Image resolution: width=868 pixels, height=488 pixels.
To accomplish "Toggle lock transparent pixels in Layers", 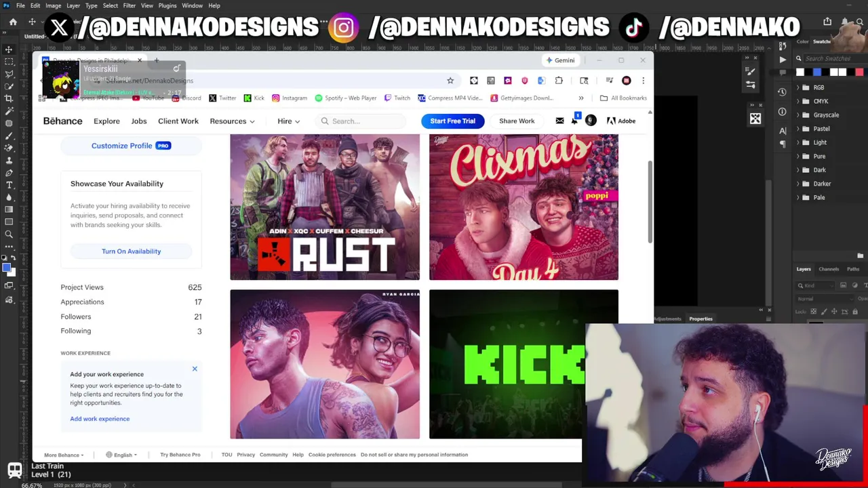I will (x=815, y=312).
